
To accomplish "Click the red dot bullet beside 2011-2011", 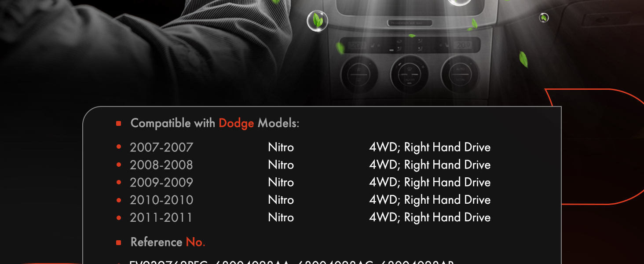I will coord(119,218).
